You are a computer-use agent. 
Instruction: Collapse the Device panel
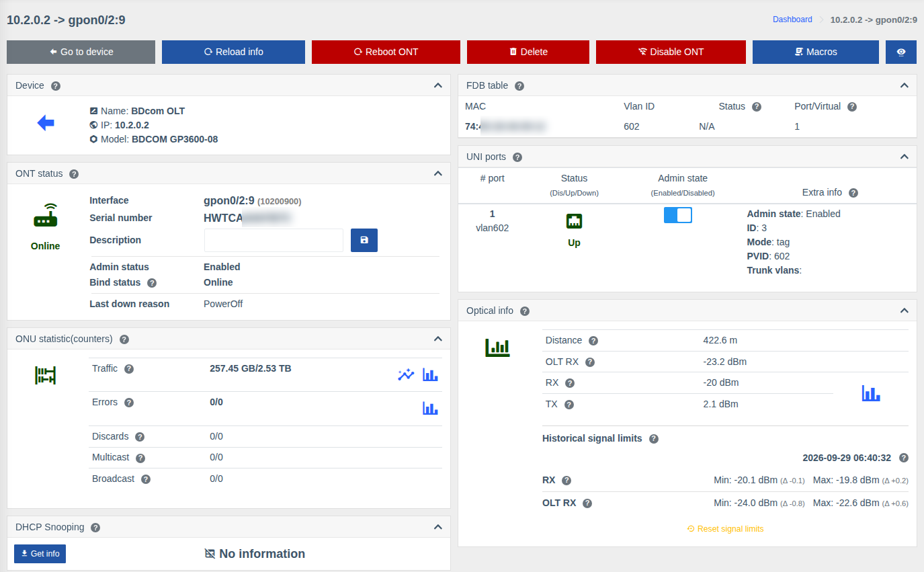pos(437,85)
